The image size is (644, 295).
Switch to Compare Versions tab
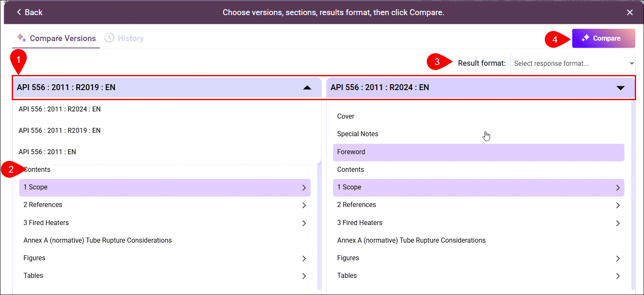tap(56, 38)
